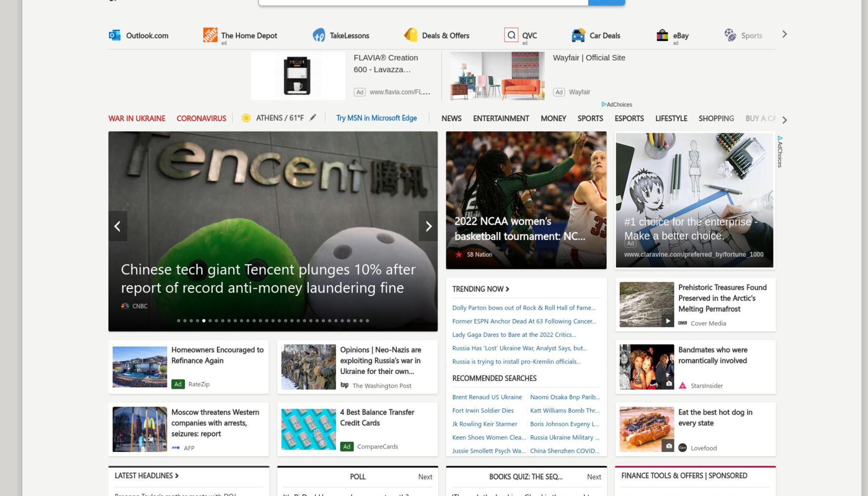Expand more navigation categories chevron
The image size is (868, 496).
coord(784,120)
